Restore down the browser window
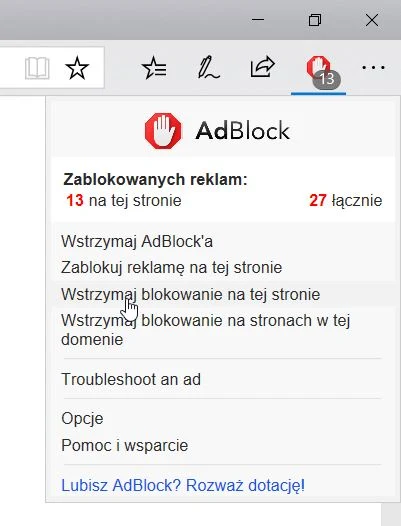Screen dimensions: 401x526 [x=315, y=20]
